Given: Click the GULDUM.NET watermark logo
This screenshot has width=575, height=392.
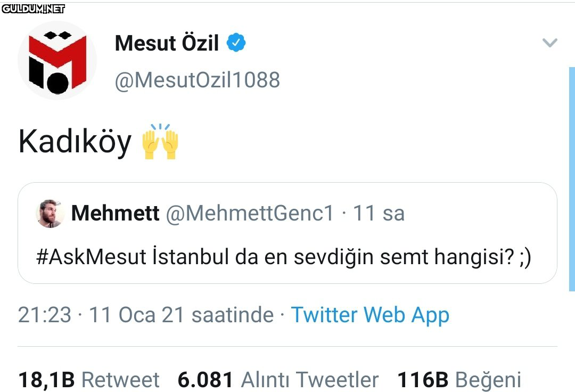Looking at the screenshot, I should [33, 9].
